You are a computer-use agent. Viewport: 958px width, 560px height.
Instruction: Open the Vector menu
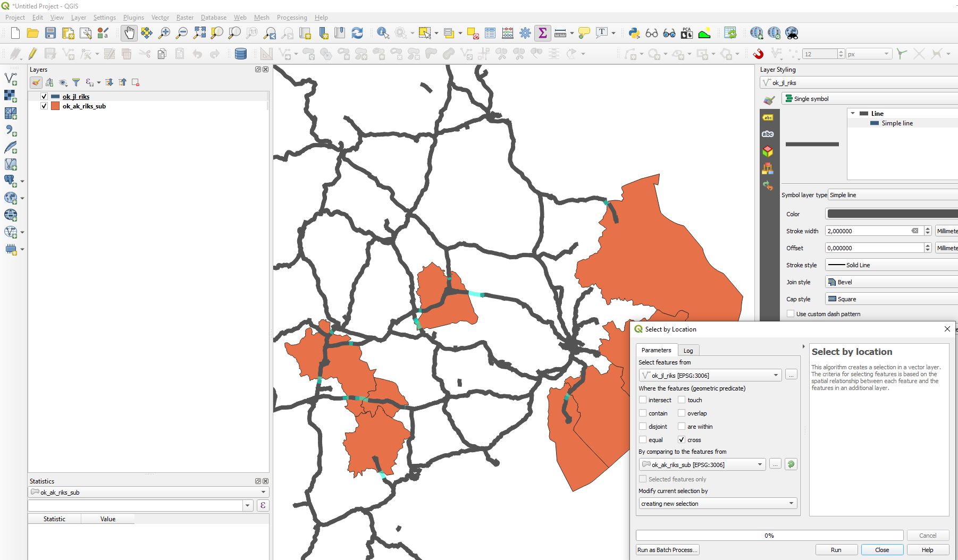pos(160,18)
